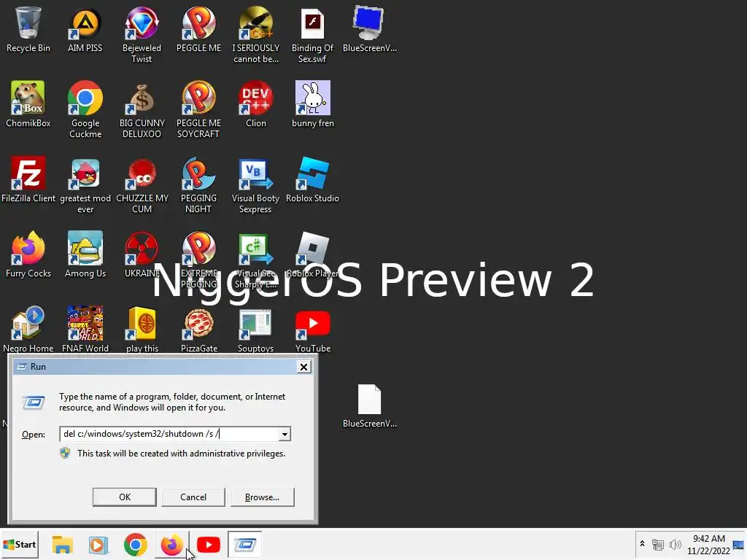Open the media player taskbar icon
This screenshot has height=560, width=747.
(98, 544)
